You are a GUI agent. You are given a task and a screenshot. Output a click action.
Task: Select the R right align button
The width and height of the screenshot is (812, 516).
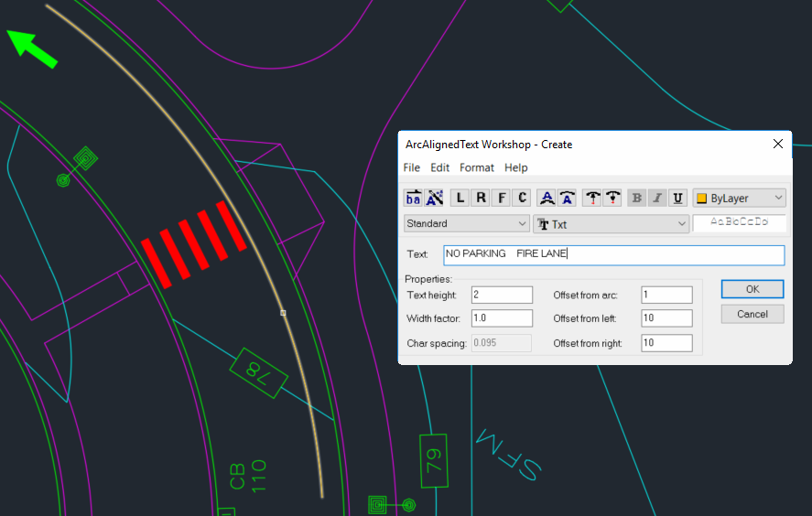[x=481, y=198]
